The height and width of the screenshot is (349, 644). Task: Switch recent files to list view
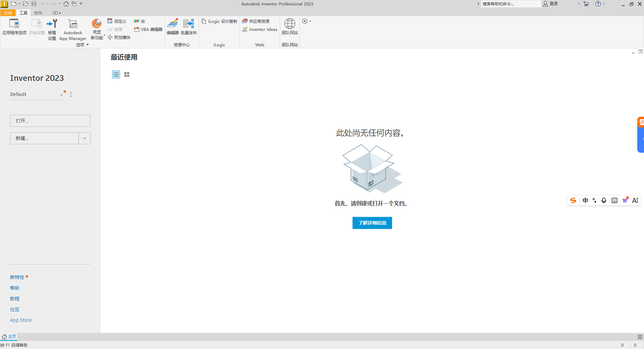[116, 74]
